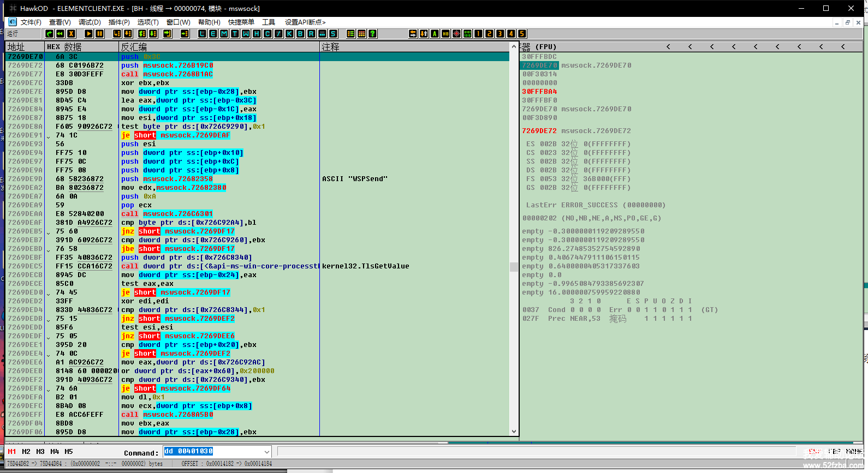Screen dimensions: 868x473
Task: Open the 插件(P) menu
Action: [119, 22]
